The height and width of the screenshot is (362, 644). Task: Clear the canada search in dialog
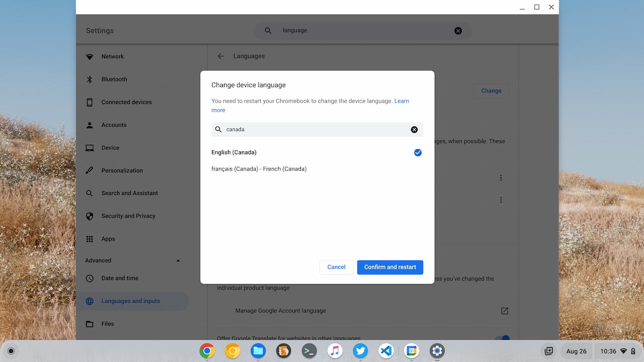click(414, 130)
